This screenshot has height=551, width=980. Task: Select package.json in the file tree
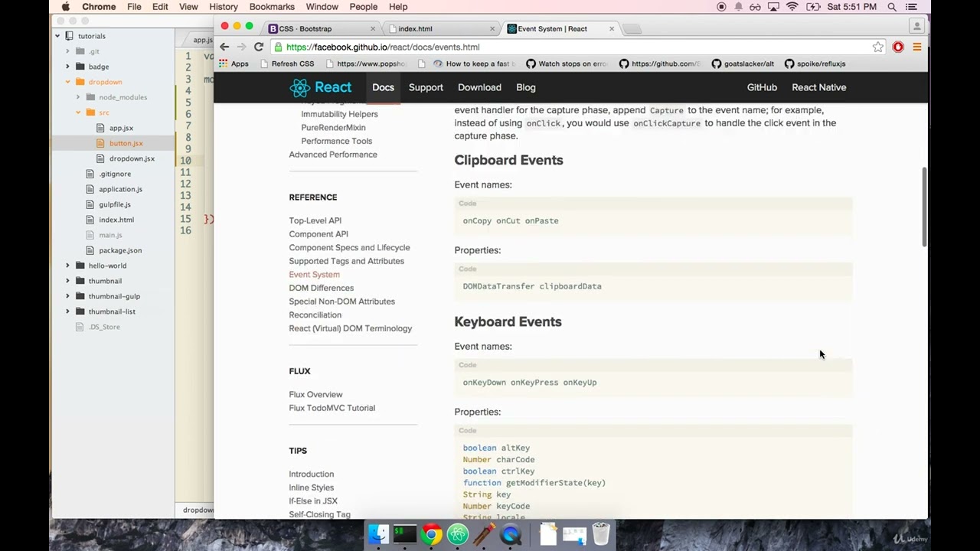coord(120,250)
